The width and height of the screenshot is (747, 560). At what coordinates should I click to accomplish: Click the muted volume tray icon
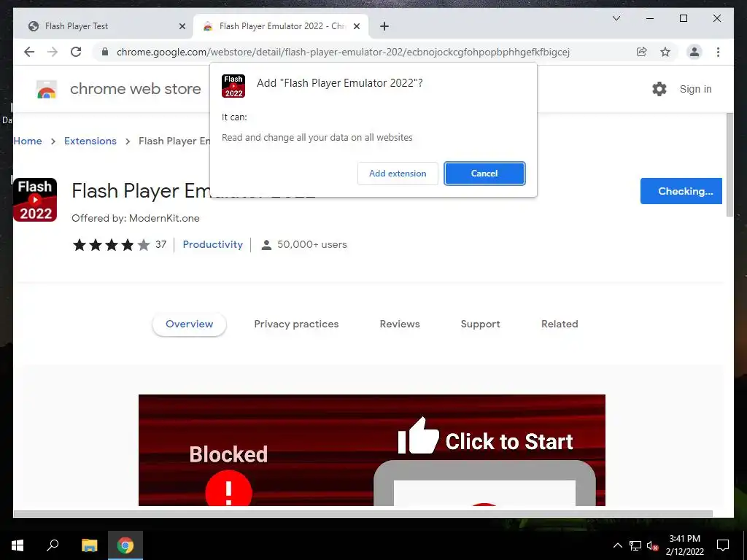653,545
